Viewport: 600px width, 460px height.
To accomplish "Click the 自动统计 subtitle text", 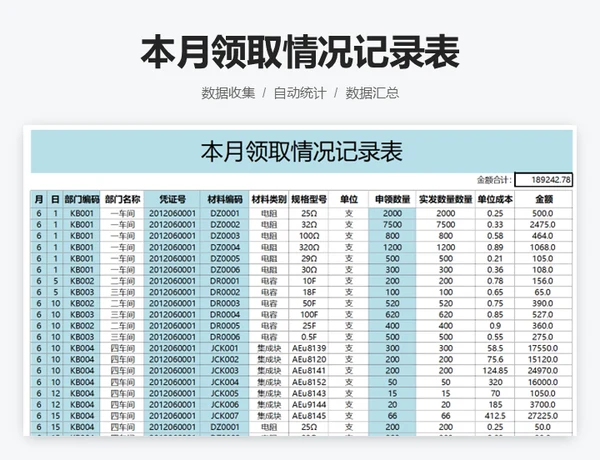I will [x=300, y=93].
